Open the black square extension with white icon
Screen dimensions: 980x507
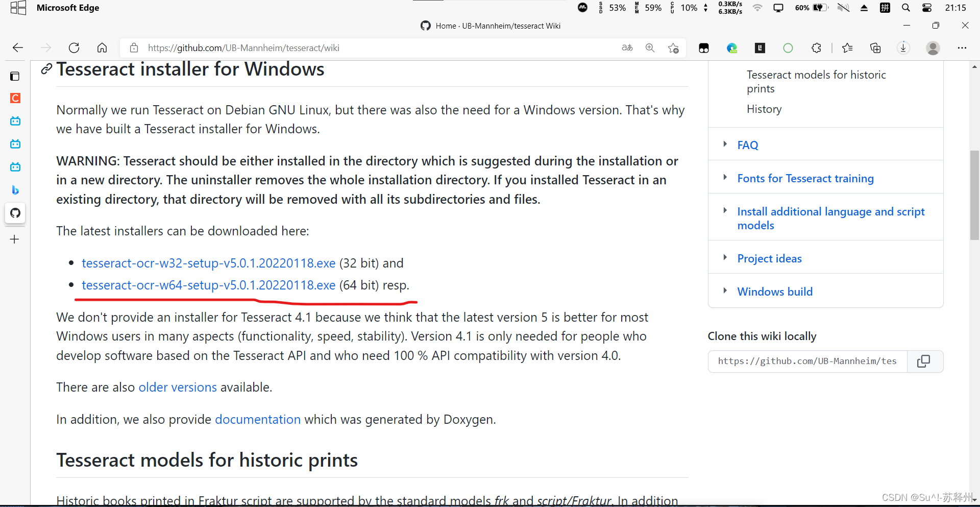tap(704, 48)
